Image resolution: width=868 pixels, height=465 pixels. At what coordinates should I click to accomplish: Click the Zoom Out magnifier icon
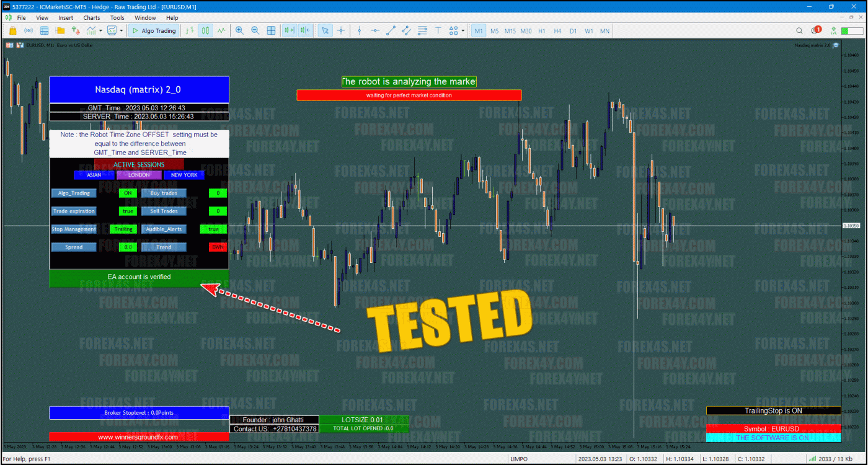[x=255, y=30]
